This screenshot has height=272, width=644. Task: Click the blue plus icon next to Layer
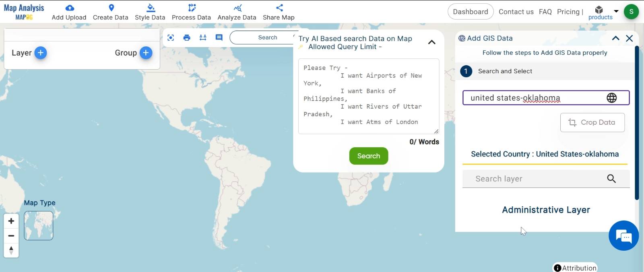pyautogui.click(x=41, y=53)
